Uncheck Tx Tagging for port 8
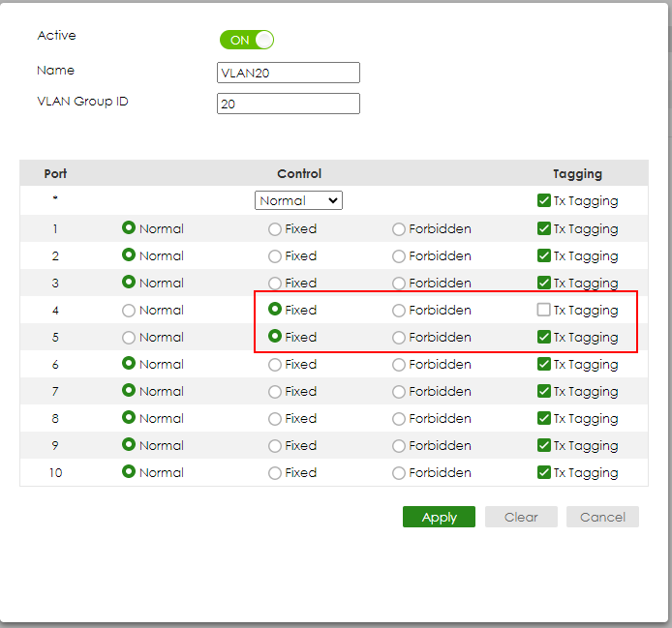Screen dimensions: 672x628 pos(544,419)
